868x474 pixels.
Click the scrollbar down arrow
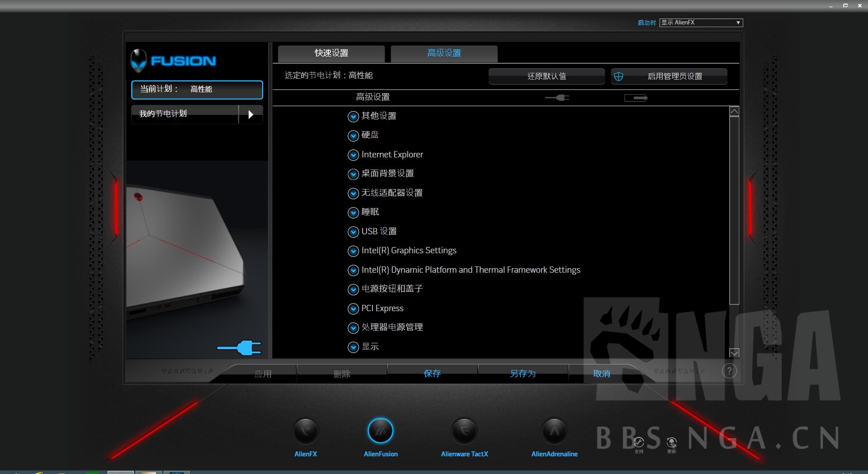point(734,353)
